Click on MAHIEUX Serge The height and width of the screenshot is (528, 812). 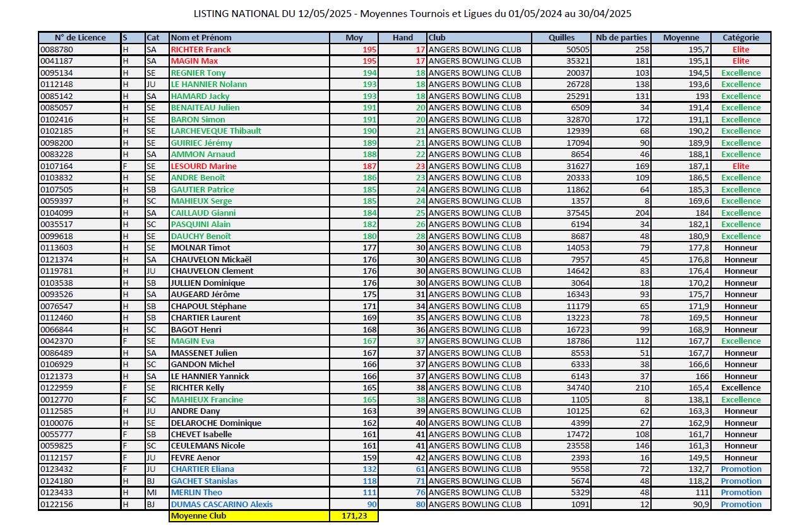coord(249,201)
